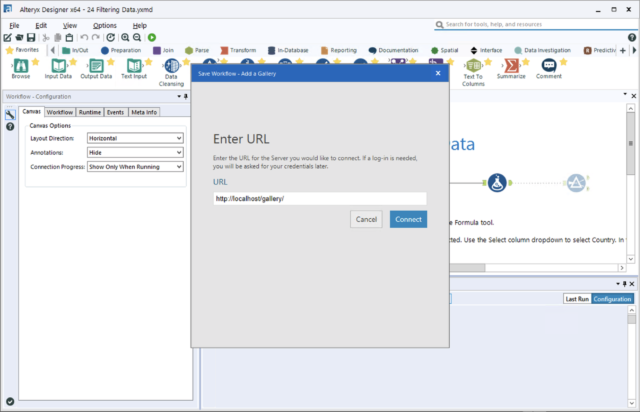Add a tool category with plus icon
The height and width of the screenshot is (412, 640).
[x=622, y=51]
